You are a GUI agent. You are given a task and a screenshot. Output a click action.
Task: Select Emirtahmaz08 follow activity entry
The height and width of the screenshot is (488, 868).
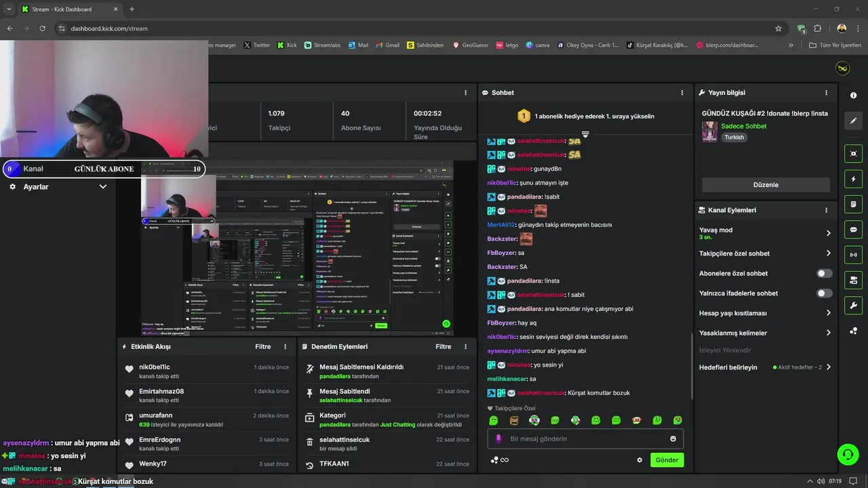pos(208,395)
